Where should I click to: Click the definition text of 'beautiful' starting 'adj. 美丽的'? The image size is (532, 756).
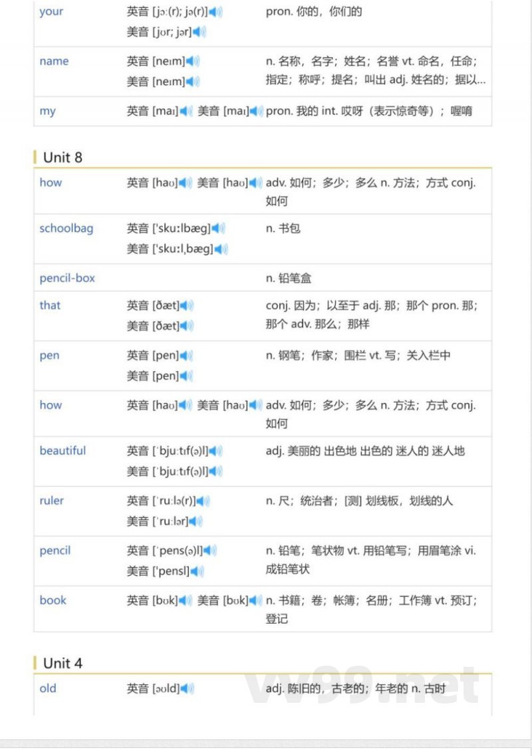365,451
